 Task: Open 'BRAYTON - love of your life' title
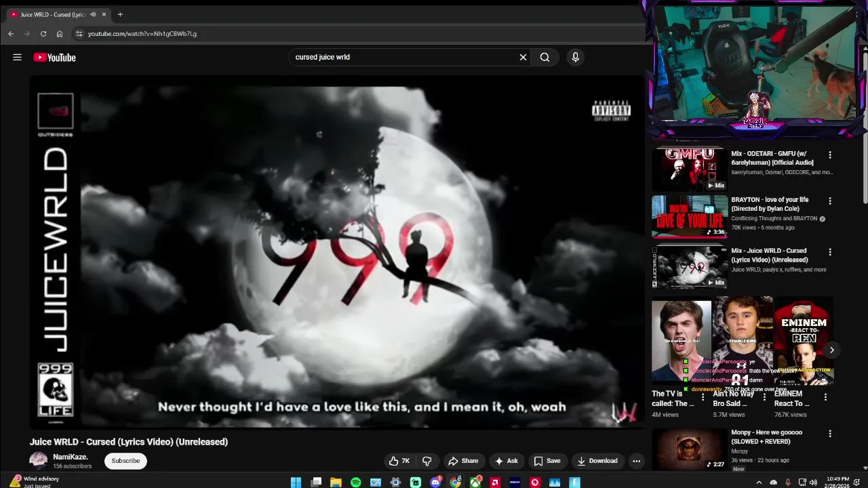770,204
